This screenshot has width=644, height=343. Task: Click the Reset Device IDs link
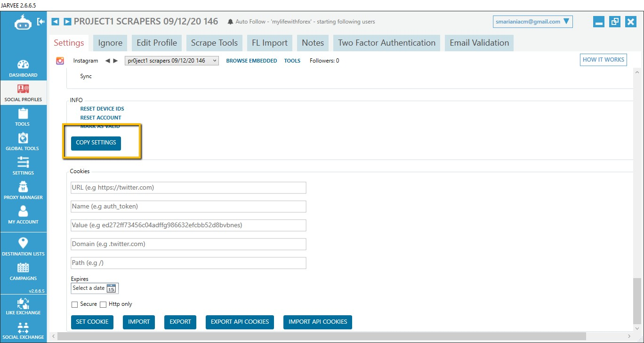tap(102, 109)
